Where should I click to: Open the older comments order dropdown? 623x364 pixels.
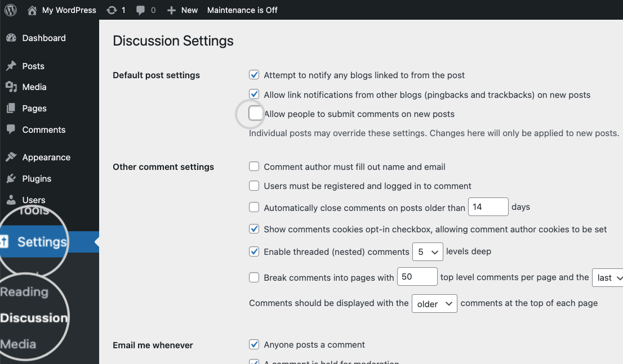pyautogui.click(x=434, y=304)
